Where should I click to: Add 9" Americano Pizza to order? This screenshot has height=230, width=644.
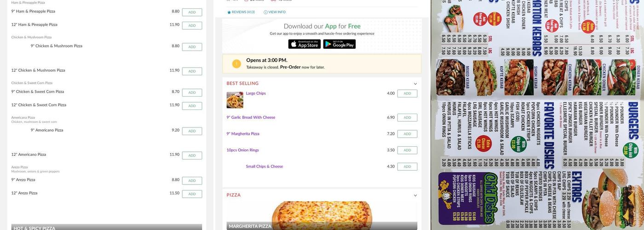pos(192,131)
